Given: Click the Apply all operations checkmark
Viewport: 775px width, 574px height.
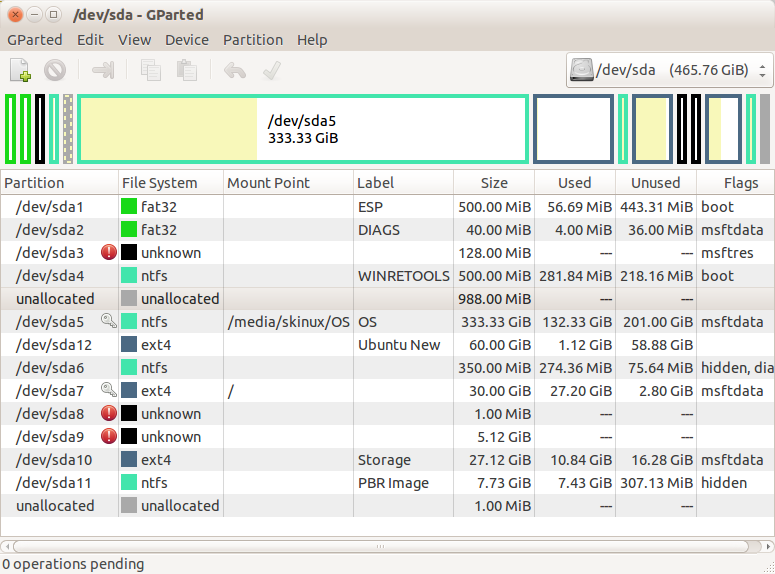Looking at the screenshot, I should 270,71.
